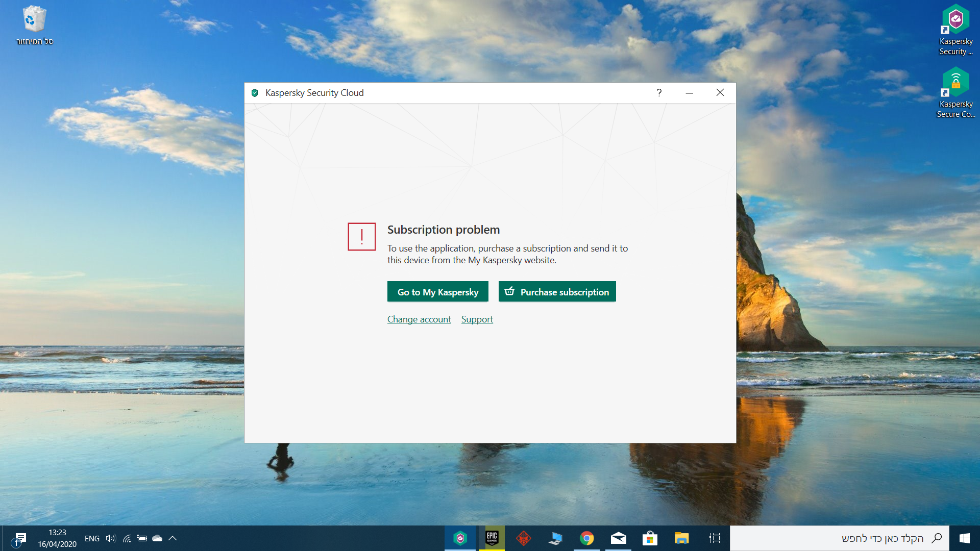Open Google Chrome from taskbar
This screenshot has width=980, height=551.
coord(587,538)
